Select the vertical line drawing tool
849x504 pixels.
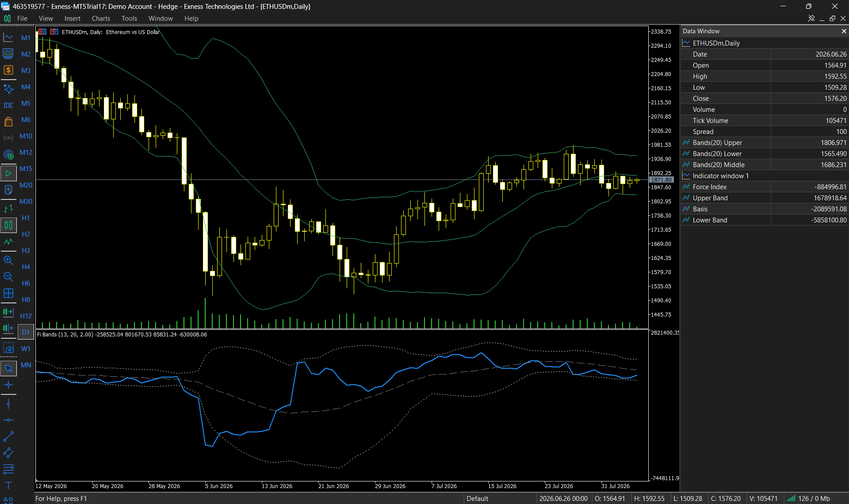[8, 404]
